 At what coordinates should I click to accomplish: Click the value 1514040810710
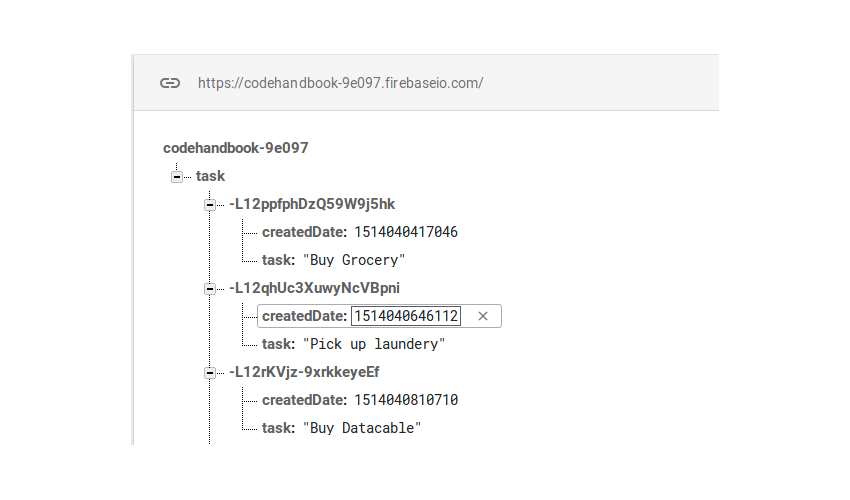[x=406, y=400]
